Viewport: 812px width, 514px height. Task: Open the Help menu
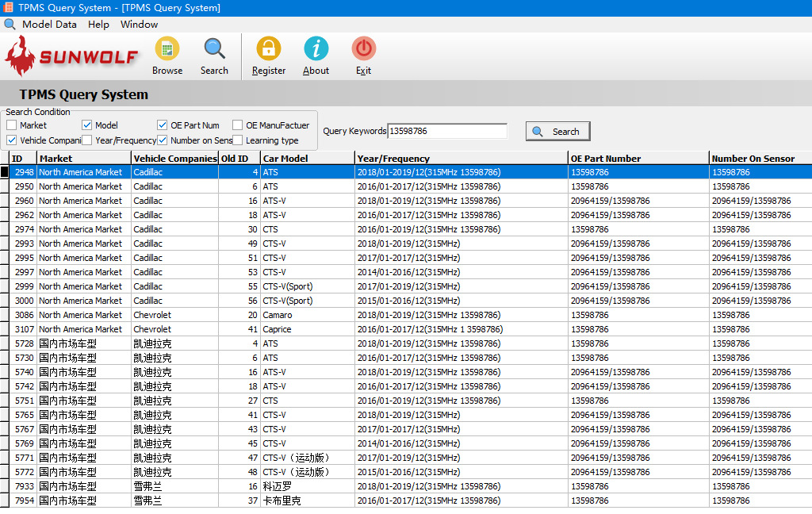pyautogui.click(x=98, y=25)
